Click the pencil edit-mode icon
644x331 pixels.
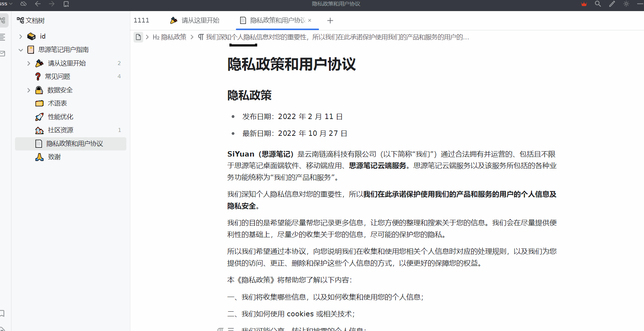coord(612,4)
